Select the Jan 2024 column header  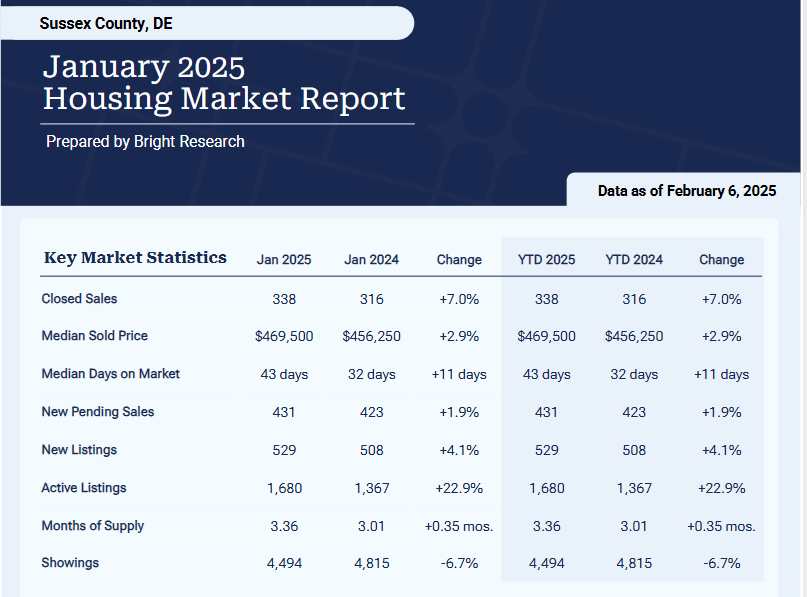pyautogui.click(x=371, y=260)
